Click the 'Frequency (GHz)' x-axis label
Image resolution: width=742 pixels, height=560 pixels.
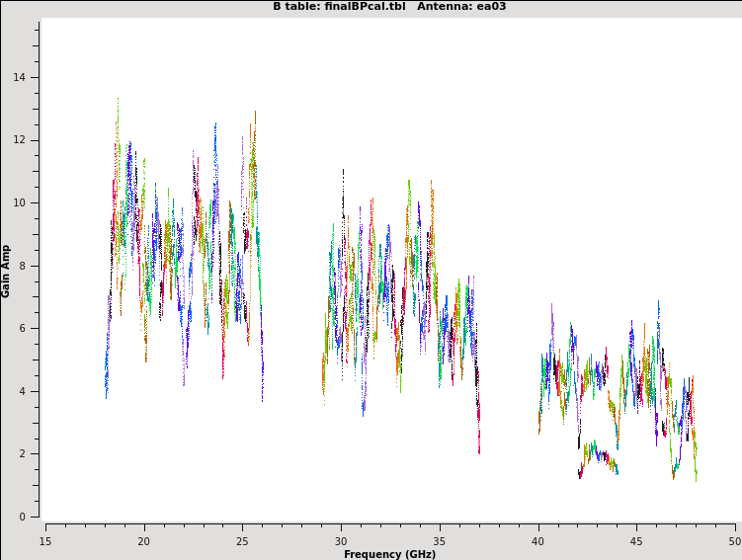[x=390, y=554]
